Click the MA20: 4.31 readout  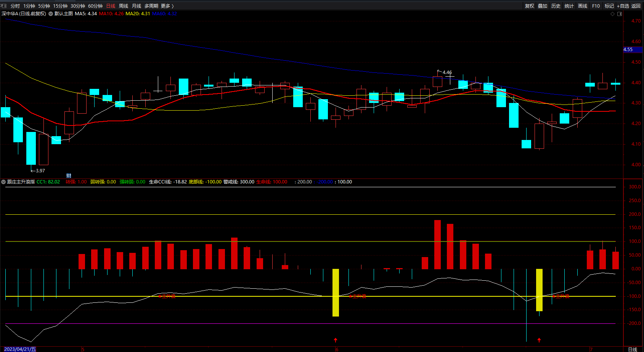pyautogui.click(x=138, y=14)
